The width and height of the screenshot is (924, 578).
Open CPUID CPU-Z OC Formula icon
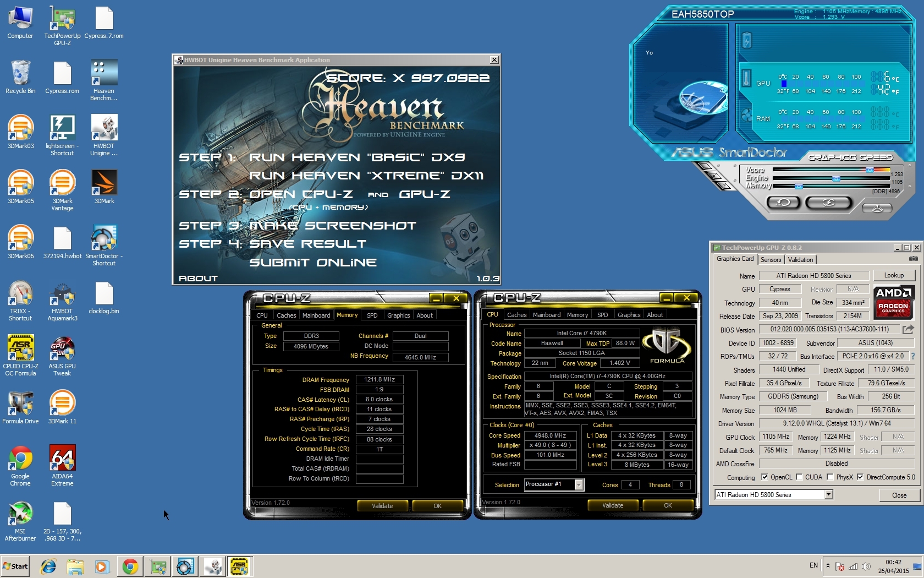point(20,356)
